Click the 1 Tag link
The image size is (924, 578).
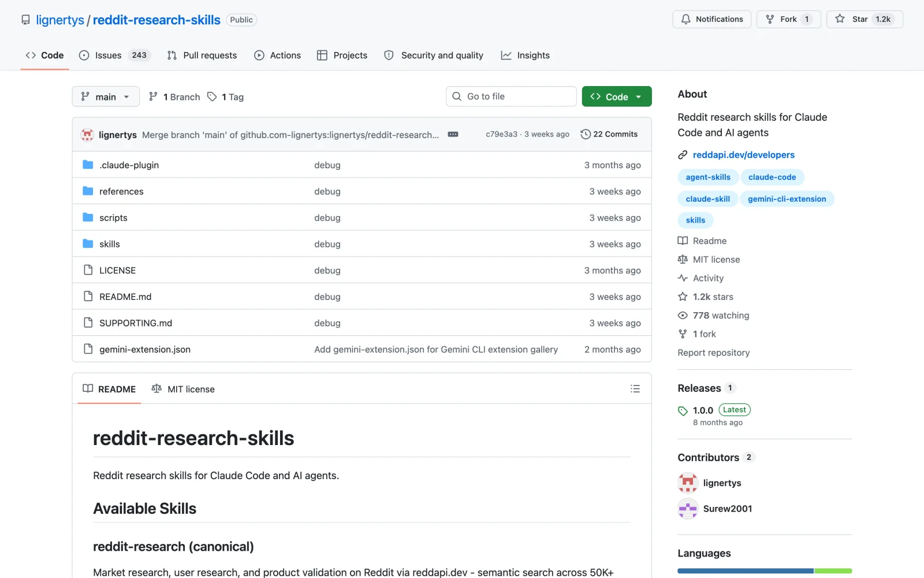pyautogui.click(x=226, y=97)
